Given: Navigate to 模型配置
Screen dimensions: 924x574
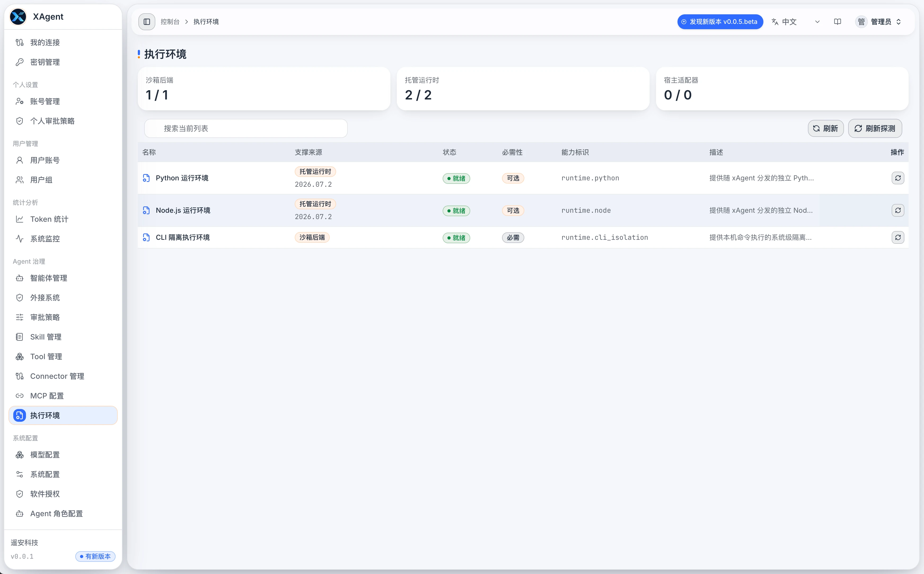Looking at the screenshot, I should (63, 455).
